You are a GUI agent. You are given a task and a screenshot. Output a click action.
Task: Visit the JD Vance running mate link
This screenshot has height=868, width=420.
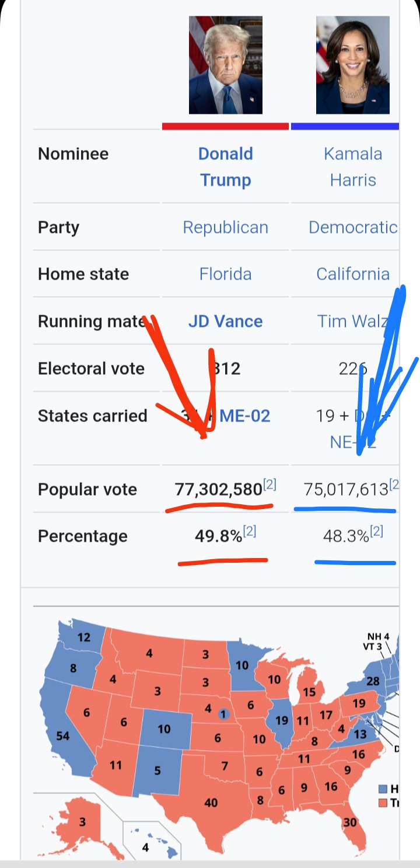tap(225, 321)
